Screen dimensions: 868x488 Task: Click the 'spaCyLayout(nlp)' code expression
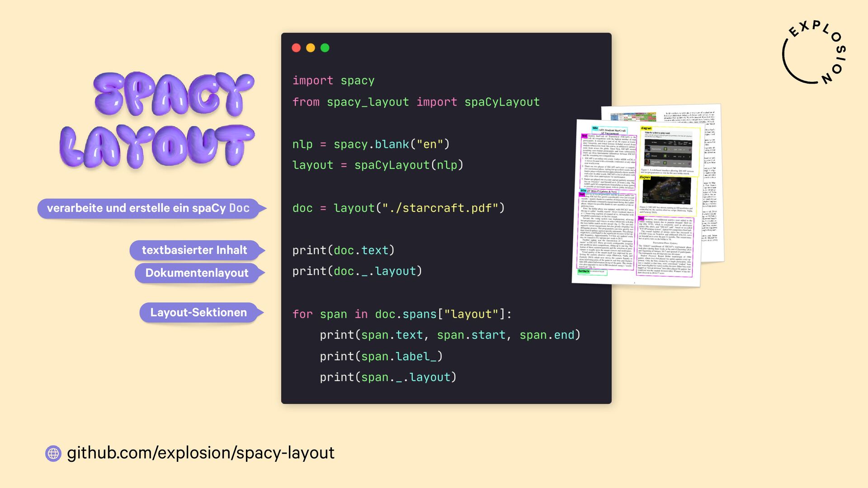409,165
